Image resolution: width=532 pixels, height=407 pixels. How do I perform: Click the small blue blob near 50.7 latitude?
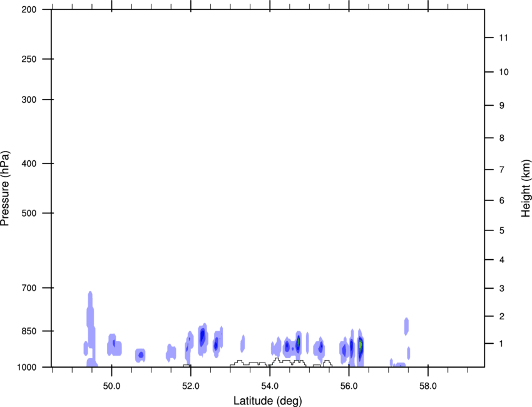pyautogui.click(x=140, y=355)
